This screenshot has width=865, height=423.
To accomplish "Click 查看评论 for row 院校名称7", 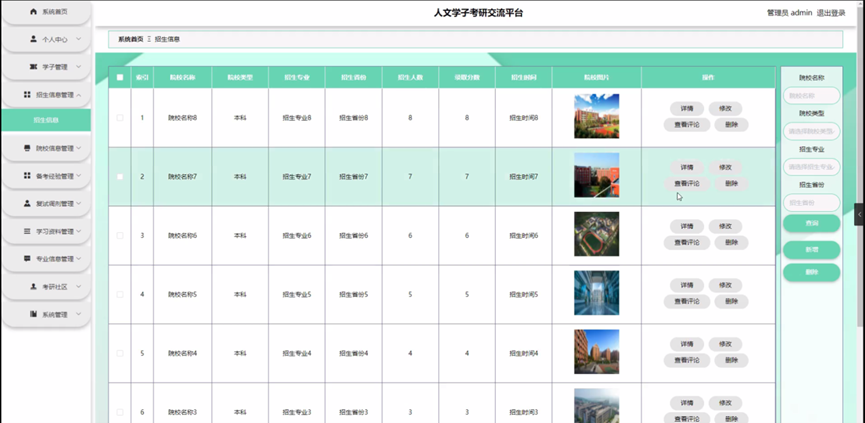I will pyautogui.click(x=687, y=184).
